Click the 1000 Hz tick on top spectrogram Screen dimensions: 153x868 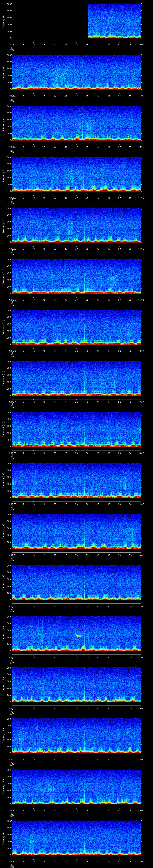coord(8,4)
